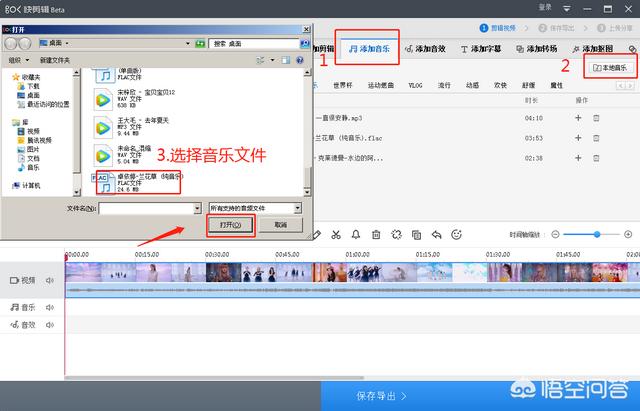The height and width of the screenshot is (411, 640).
Task: Click the horizontal timeline scrollbar
Action: (x=214, y=378)
